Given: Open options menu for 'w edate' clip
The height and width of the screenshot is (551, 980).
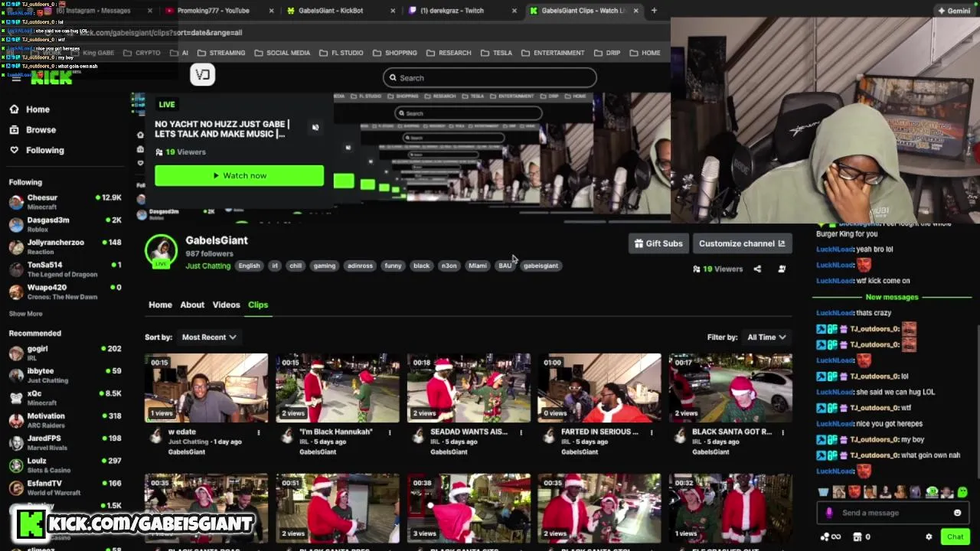Looking at the screenshot, I should pyautogui.click(x=259, y=433).
